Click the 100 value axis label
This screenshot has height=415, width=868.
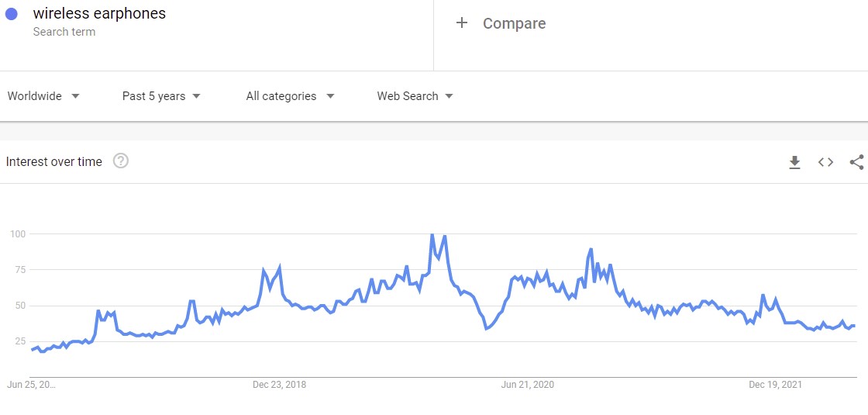(18, 233)
